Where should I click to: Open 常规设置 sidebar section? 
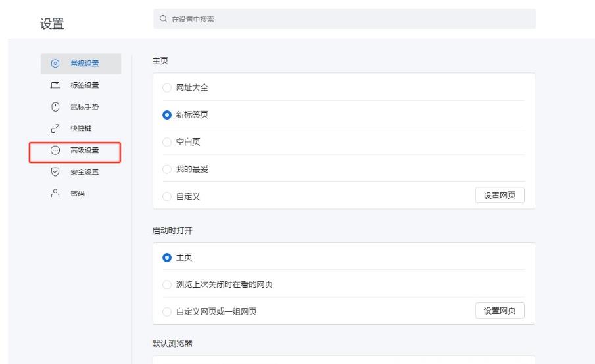point(81,64)
